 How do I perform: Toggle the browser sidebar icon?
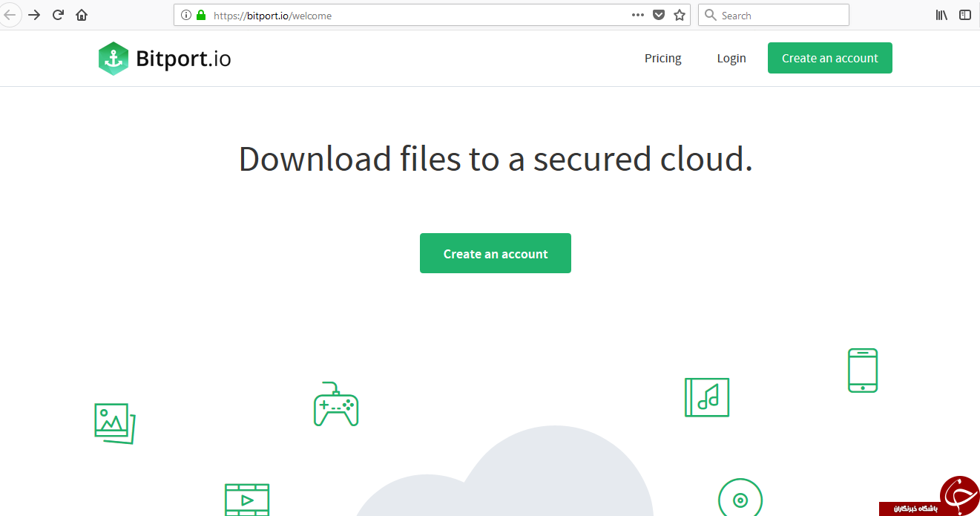coord(965,15)
